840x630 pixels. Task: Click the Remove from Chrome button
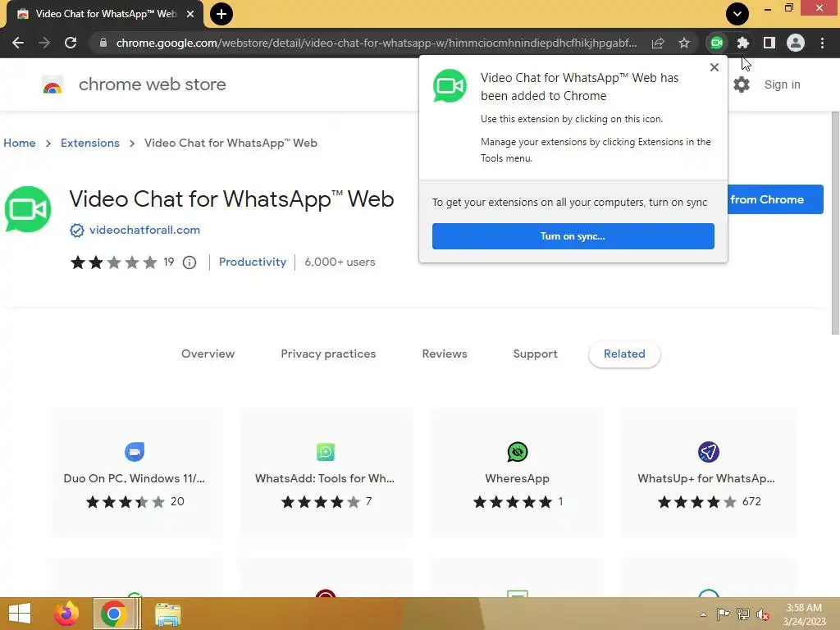[775, 199]
